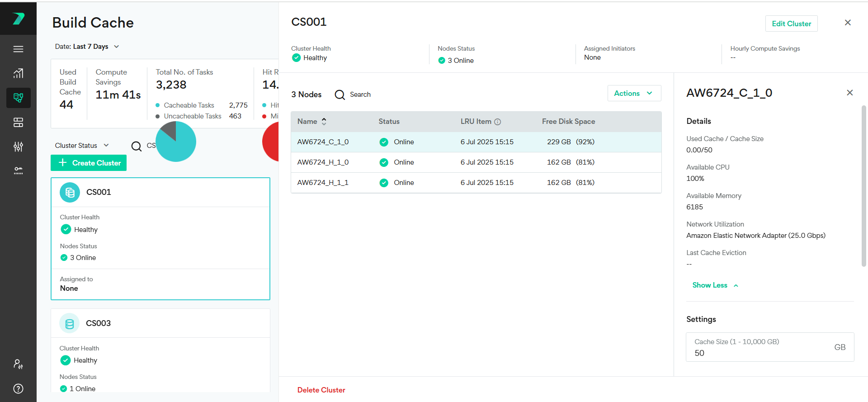Open the user management sidebar icon
Viewport: 868px width, 402px height.
click(18, 364)
